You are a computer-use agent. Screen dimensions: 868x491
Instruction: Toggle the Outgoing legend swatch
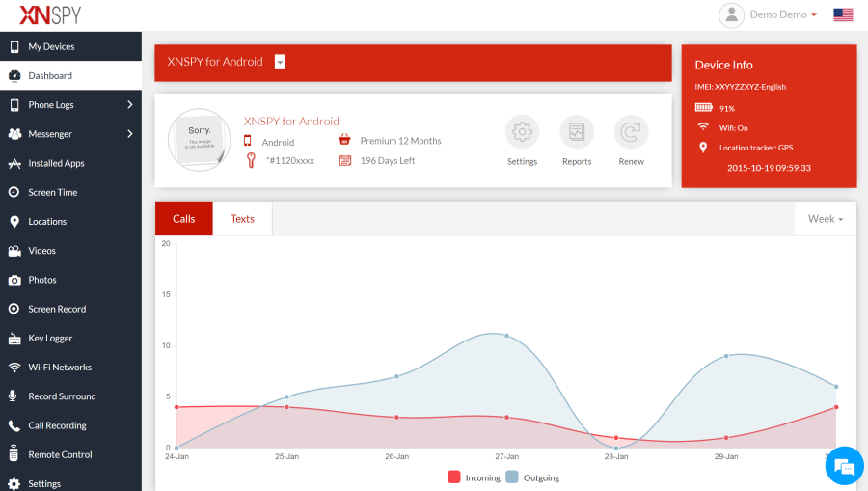click(x=512, y=477)
